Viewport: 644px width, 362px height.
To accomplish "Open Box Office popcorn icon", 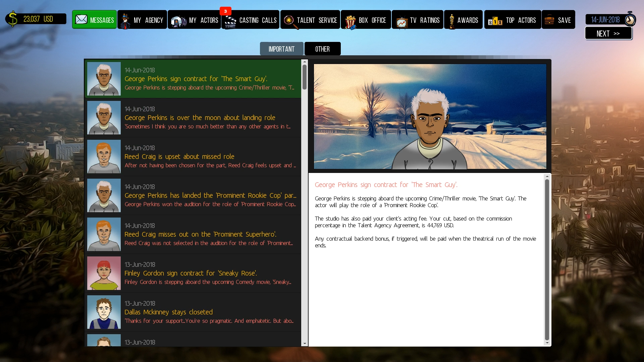I will point(350,21).
